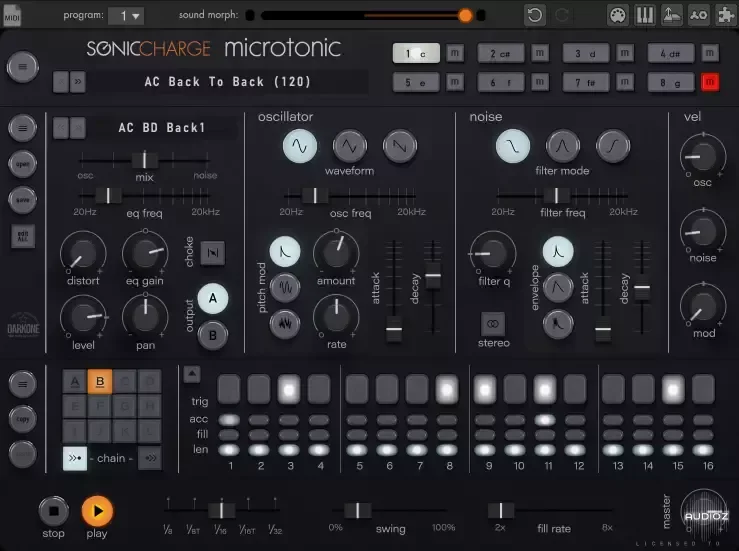Toggle accent on step 11
The height and width of the screenshot is (551, 739).
coord(545,419)
